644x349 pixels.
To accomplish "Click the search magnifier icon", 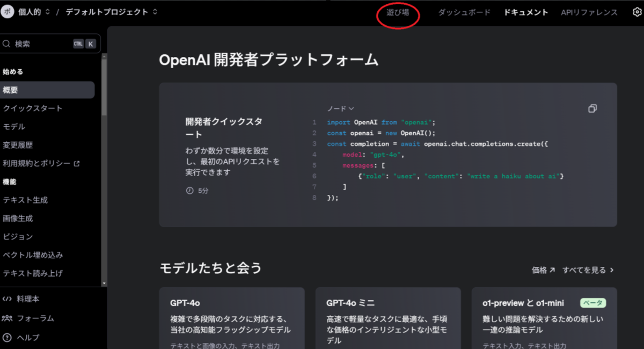I will pos(6,44).
